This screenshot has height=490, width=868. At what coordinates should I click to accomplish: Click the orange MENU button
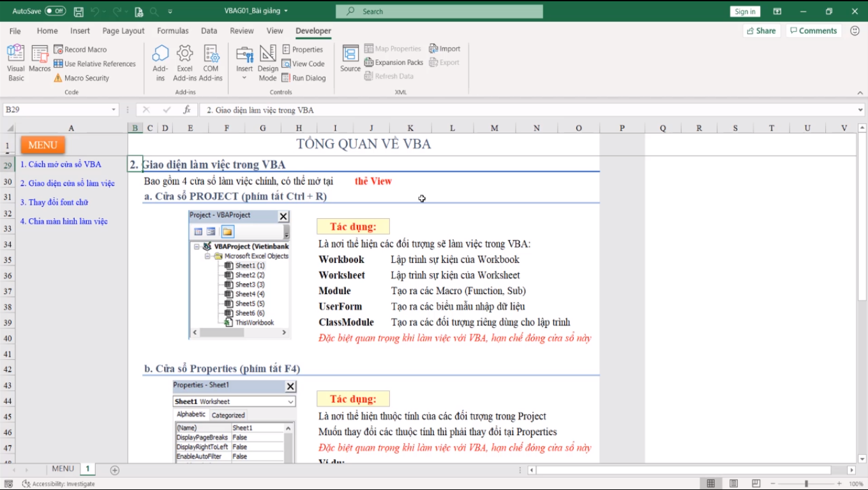coord(43,145)
